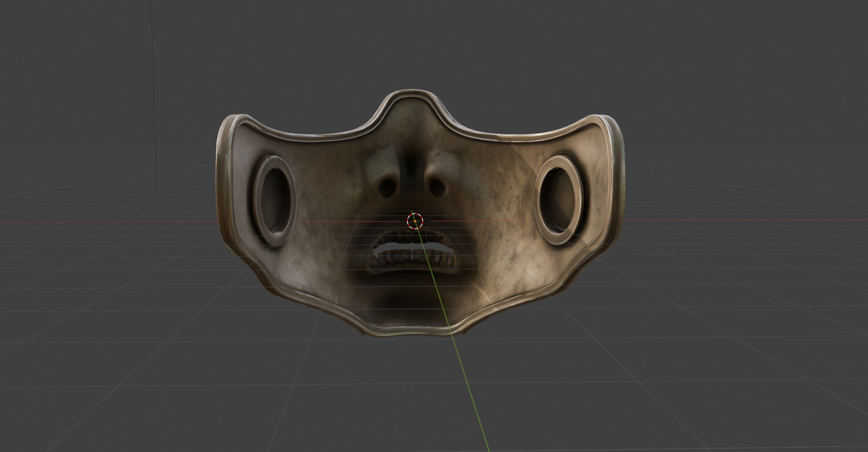The width and height of the screenshot is (868, 452).
Task: Click the left round vent ring on mask
Action: [x=275, y=201]
